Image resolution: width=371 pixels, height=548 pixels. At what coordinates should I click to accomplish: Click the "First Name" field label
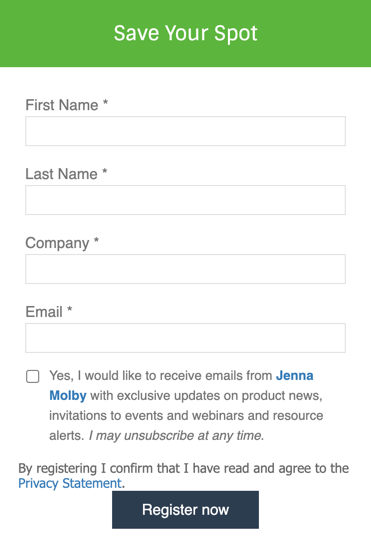62,105
